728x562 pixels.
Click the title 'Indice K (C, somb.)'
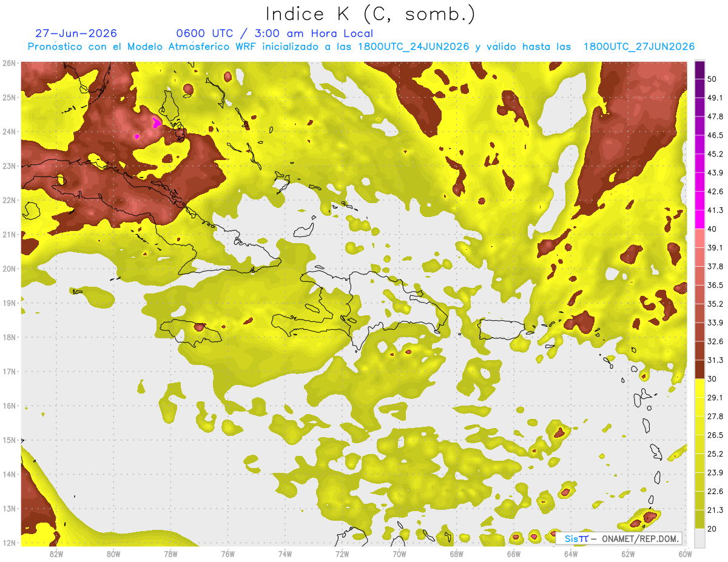click(371, 15)
